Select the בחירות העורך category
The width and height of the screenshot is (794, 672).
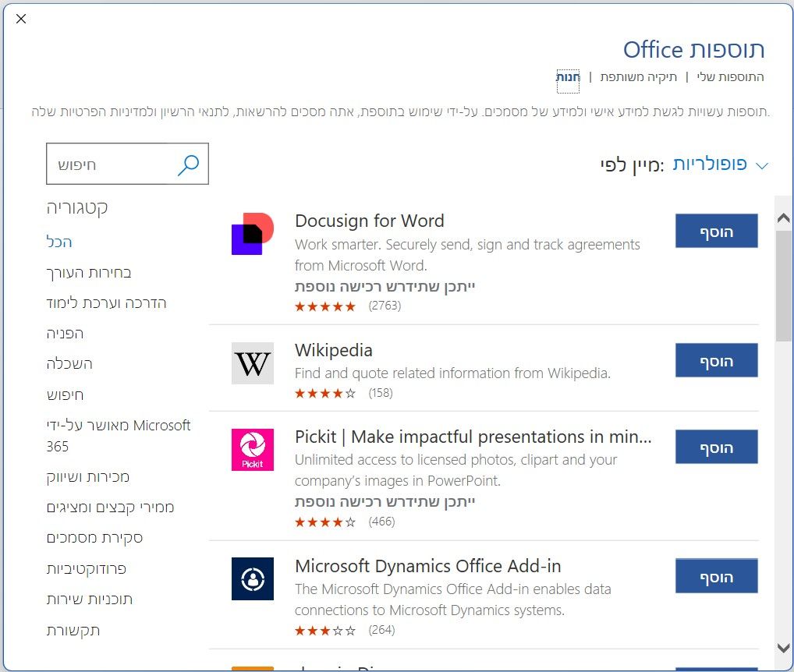[89, 273]
